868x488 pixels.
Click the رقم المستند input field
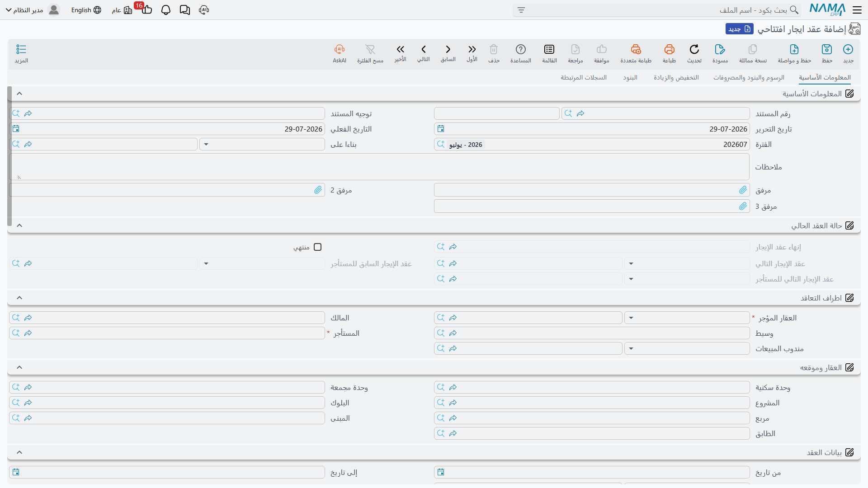coord(656,113)
